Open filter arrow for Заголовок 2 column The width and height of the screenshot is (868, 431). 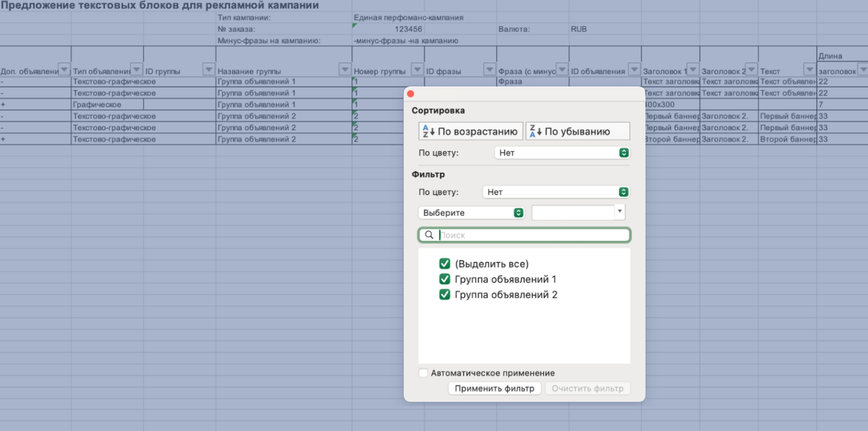pyautogui.click(x=751, y=69)
